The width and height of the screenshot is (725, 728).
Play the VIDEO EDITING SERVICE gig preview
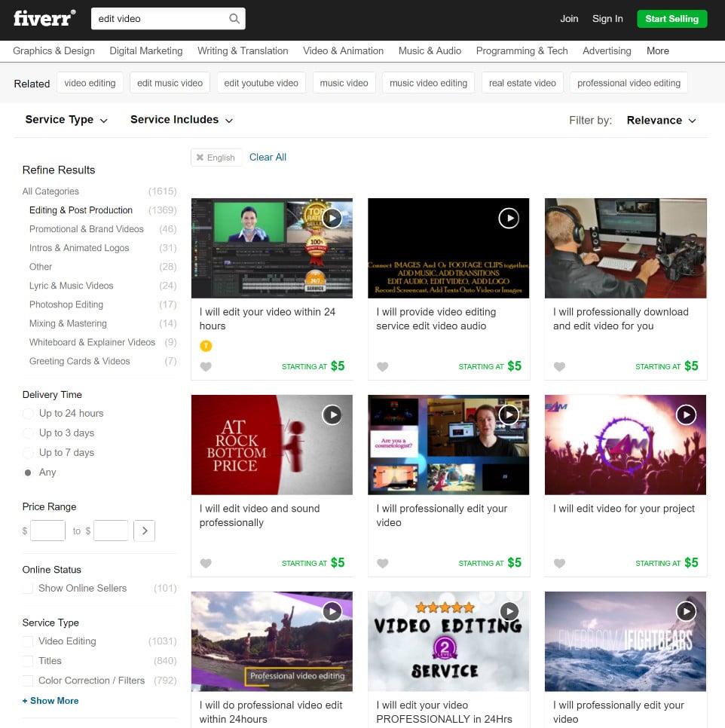(x=509, y=611)
